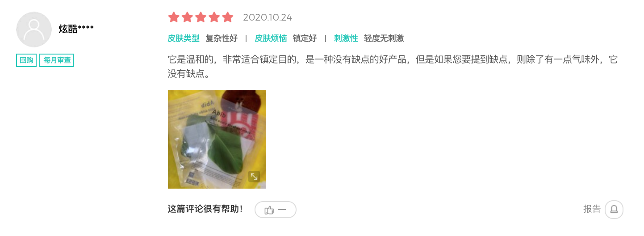This screenshot has width=644, height=236.
Task: Open the 报告 link
Action: [592, 209]
